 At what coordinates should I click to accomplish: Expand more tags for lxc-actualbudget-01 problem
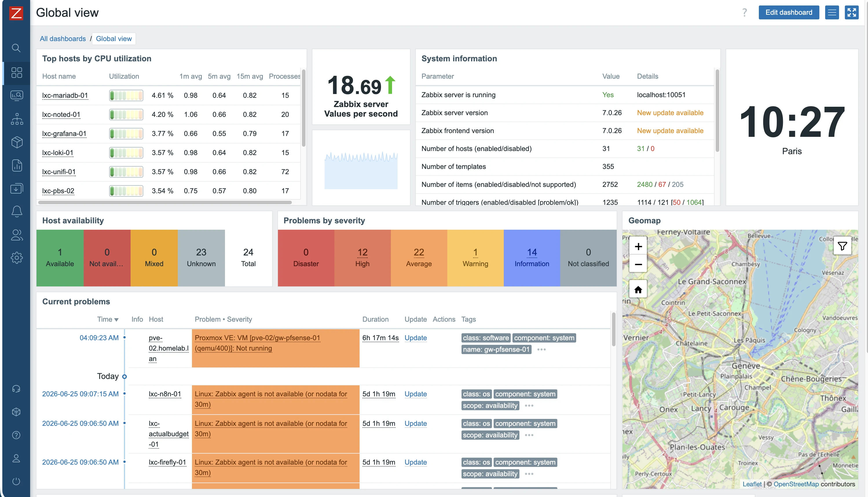(x=529, y=435)
